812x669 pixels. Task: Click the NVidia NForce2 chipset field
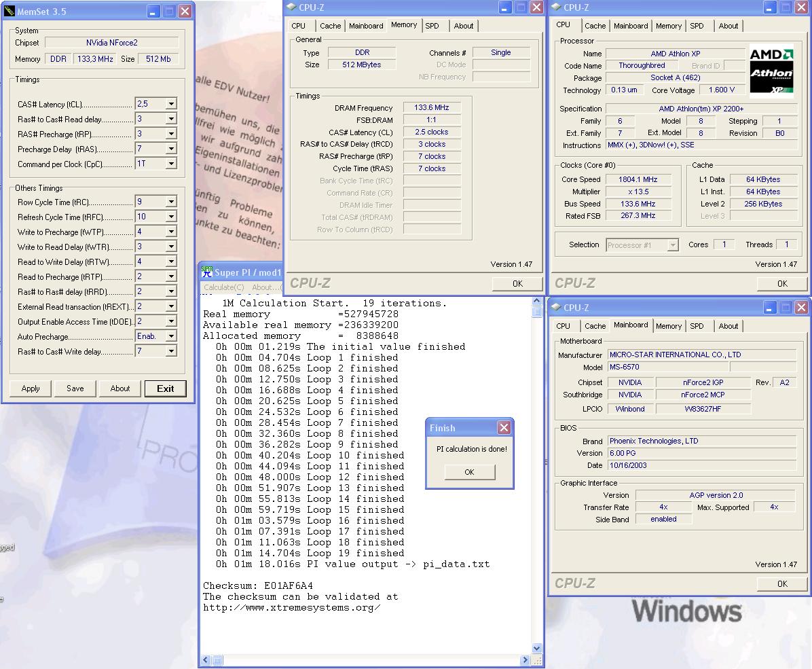[112, 43]
